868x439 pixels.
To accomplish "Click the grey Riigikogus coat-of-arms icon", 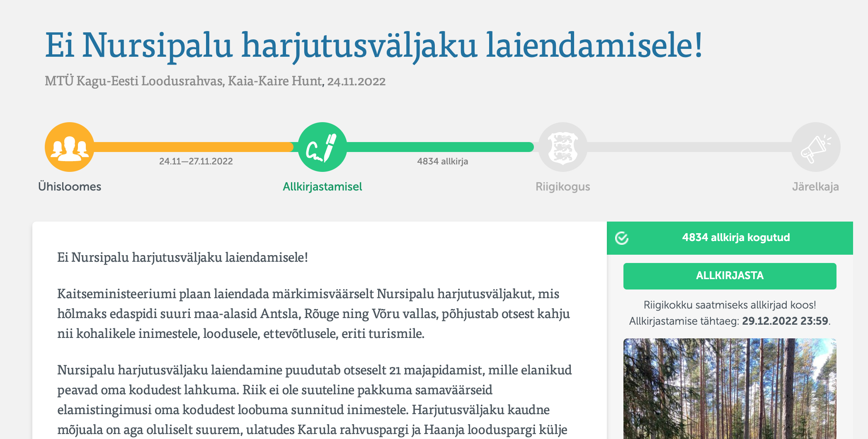I will 563,147.
